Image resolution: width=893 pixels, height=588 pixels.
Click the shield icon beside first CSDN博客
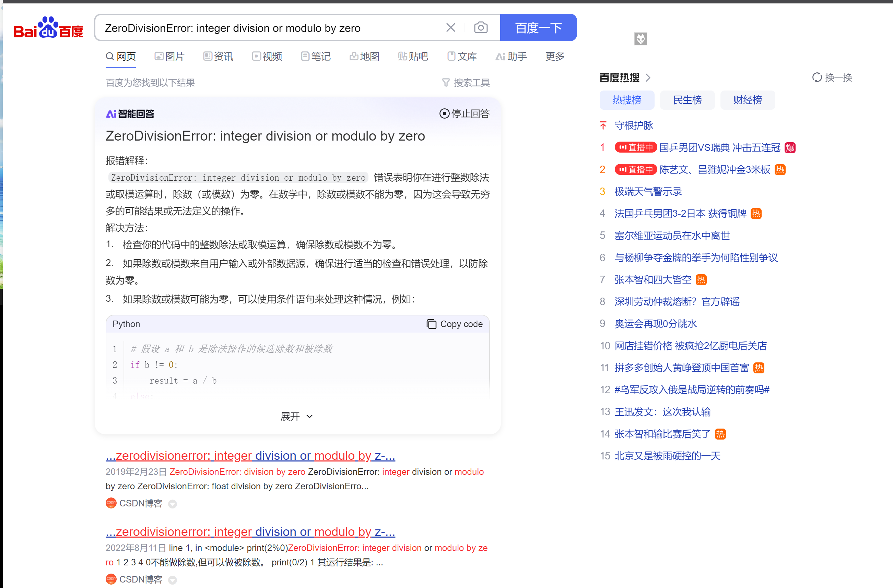pyautogui.click(x=172, y=504)
